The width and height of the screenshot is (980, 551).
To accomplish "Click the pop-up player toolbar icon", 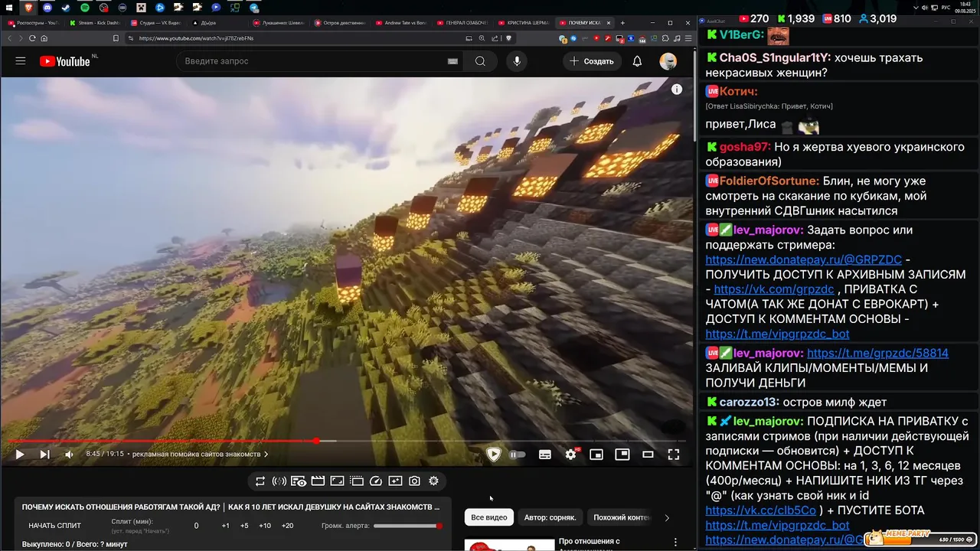I will (357, 481).
